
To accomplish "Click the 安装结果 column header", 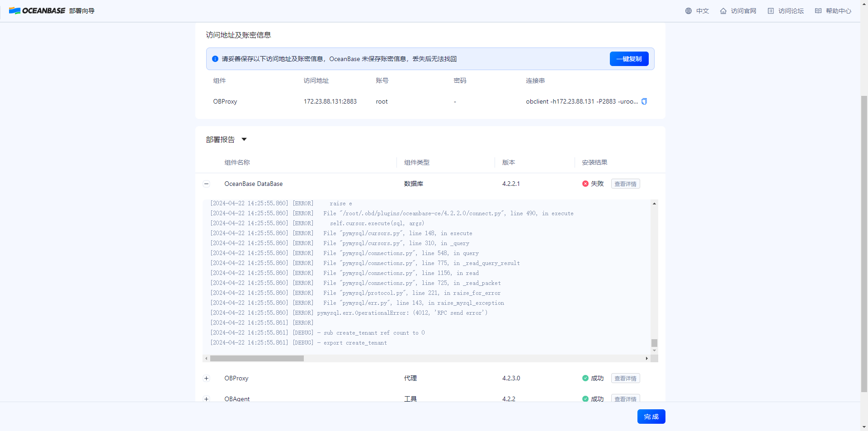I will pos(594,162).
